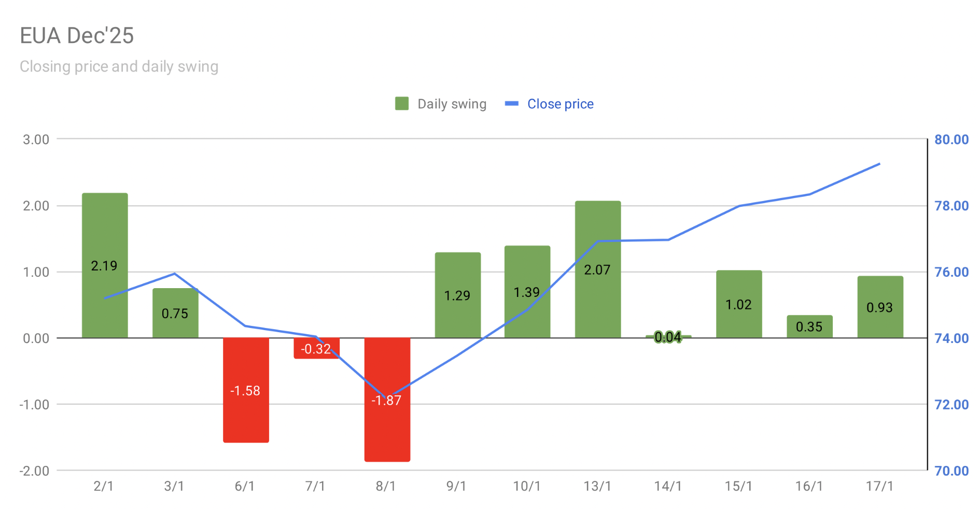
Task: Click the 80.00 label on right axis
Action: 951,139
